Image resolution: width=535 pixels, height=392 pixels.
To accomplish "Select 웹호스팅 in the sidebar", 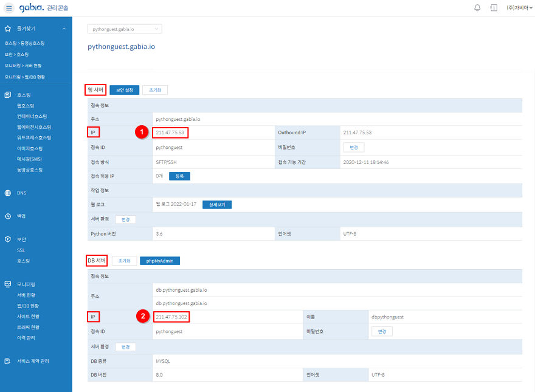I will pyautogui.click(x=26, y=106).
